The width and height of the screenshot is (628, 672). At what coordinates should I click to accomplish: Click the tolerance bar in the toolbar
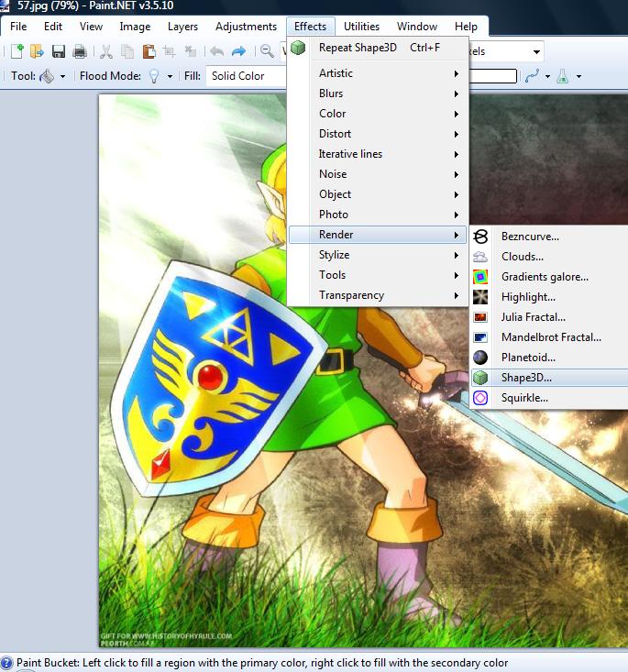pos(493,76)
